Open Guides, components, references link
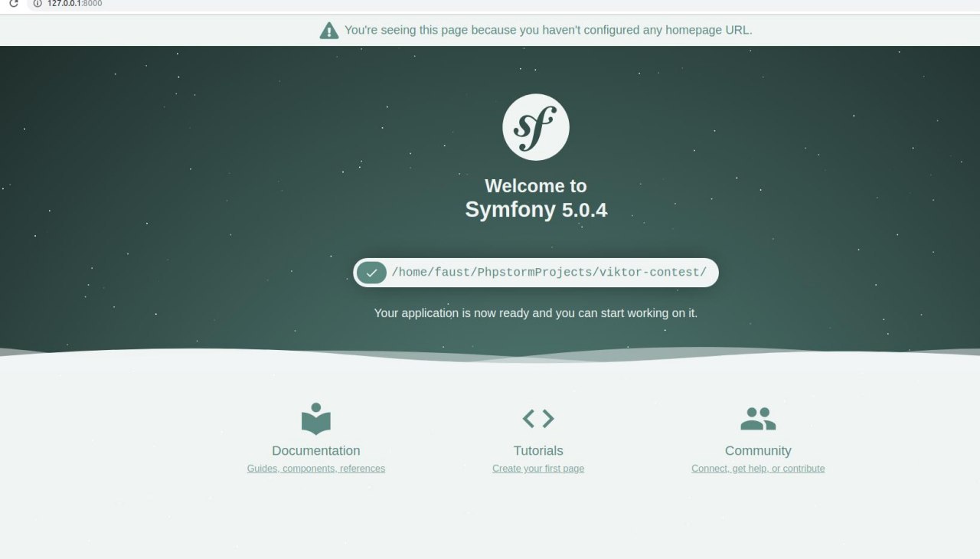 316,469
